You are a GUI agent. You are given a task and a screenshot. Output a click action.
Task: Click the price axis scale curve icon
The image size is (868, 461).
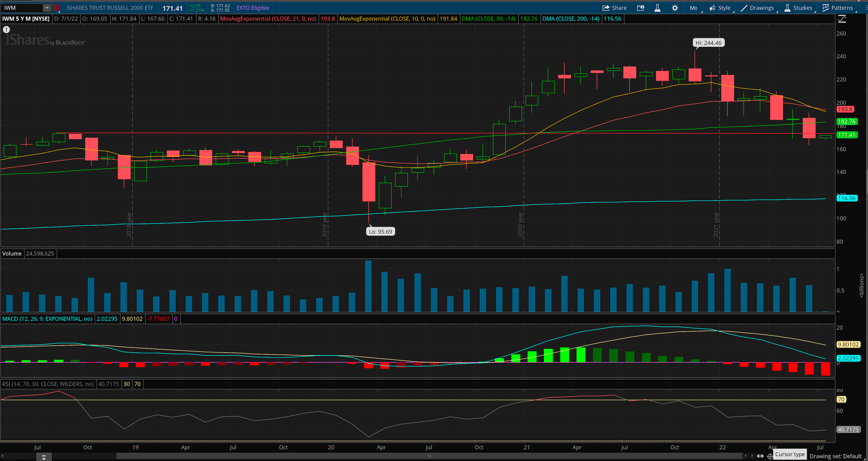point(842,19)
